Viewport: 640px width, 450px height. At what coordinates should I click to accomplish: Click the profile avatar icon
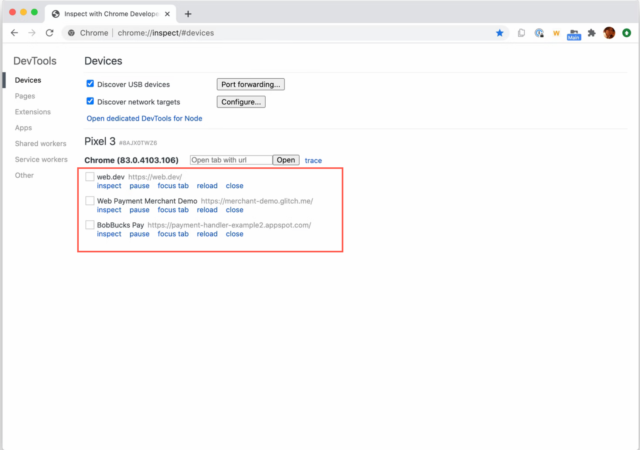pyautogui.click(x=611, y=33)
